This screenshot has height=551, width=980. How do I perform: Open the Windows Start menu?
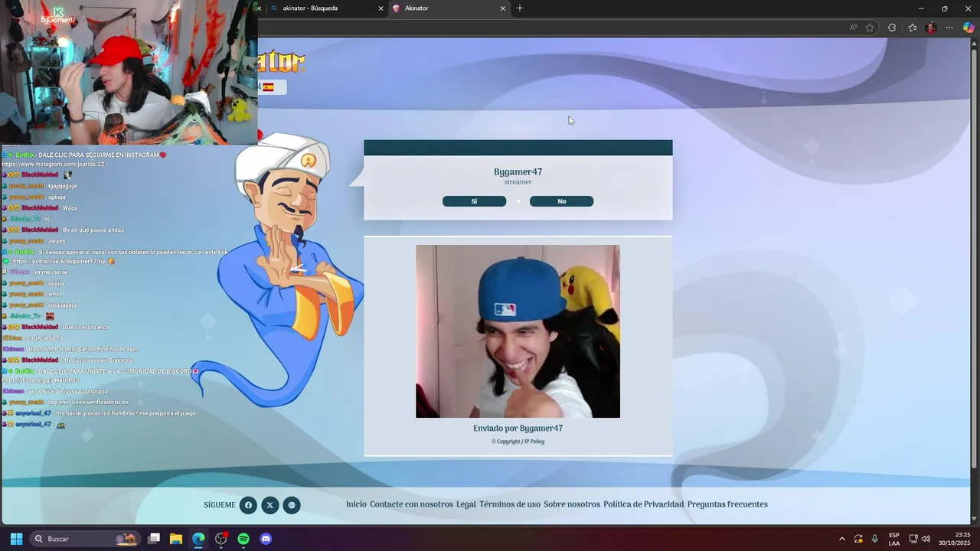pos(16,539)
